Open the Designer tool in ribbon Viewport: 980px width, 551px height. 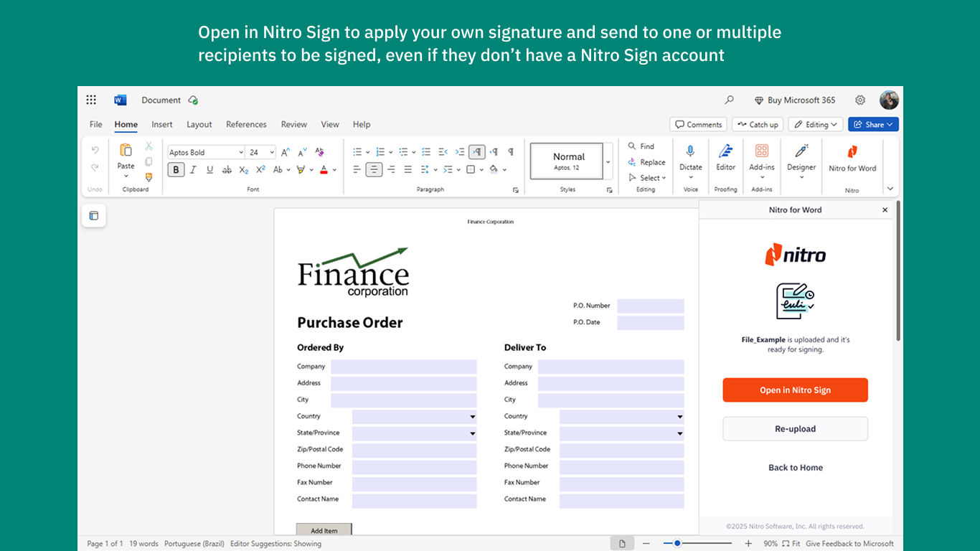(801, 151)
